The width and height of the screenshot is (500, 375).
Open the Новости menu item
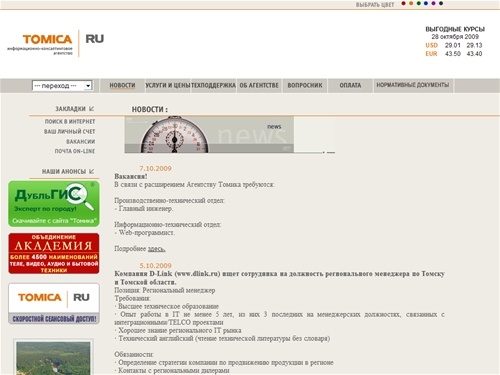tap(122, 85)
